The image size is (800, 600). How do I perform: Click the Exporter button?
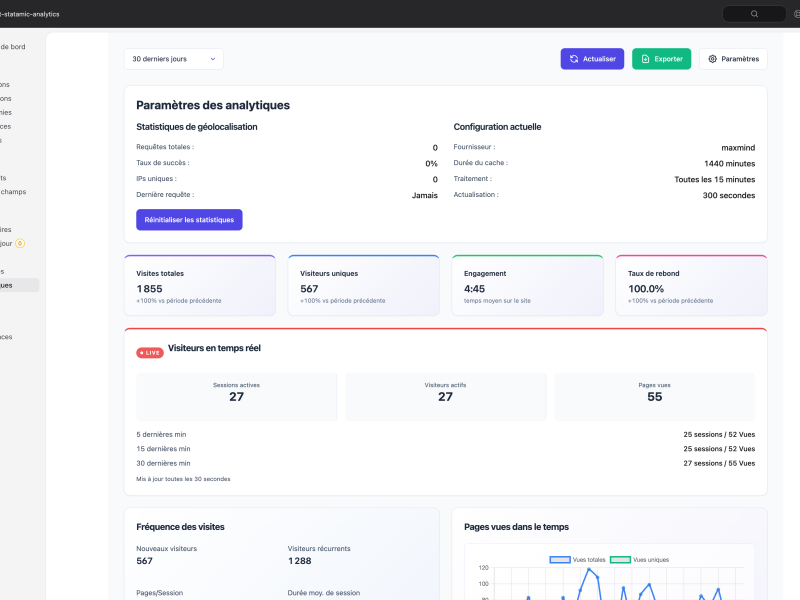(661, 59)
